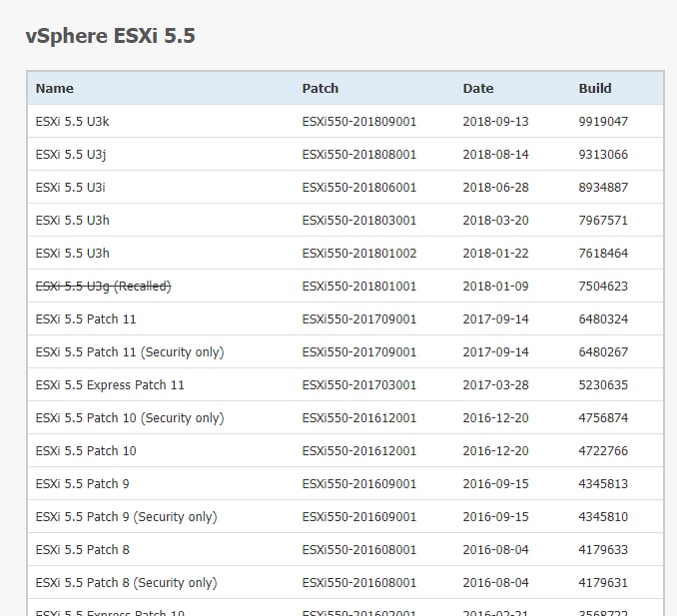Image resolution: width=677 pixels, height=616 pixels.
Task: Click date 2018-06-28
Action: point(495,188)
